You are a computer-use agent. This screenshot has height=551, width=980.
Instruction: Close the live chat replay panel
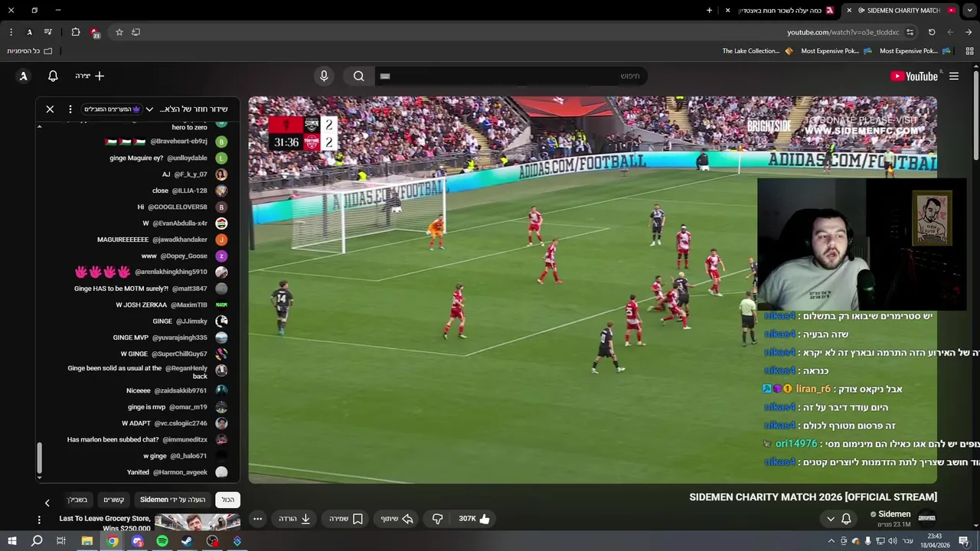pos(50,109)
